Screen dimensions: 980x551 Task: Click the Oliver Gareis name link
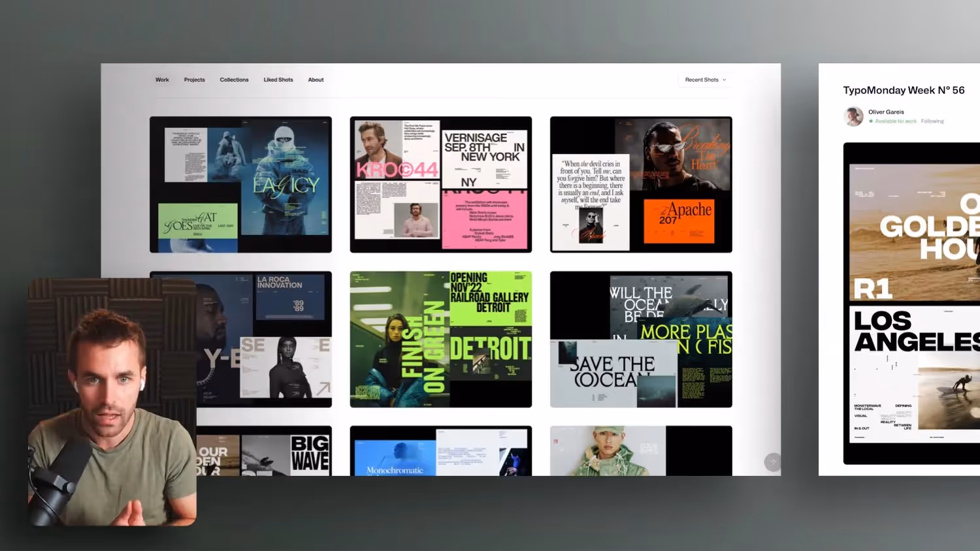tap(886, 112)
